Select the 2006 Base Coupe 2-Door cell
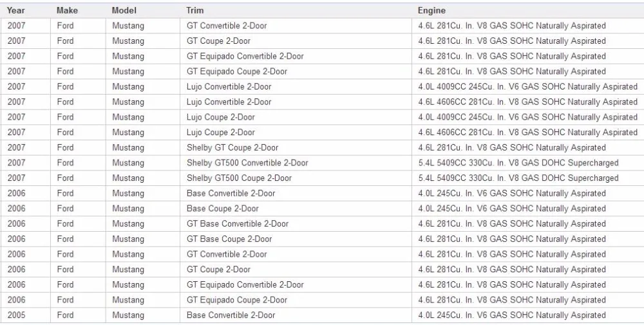This screenshot has height=325, width=644. point(296,209)
